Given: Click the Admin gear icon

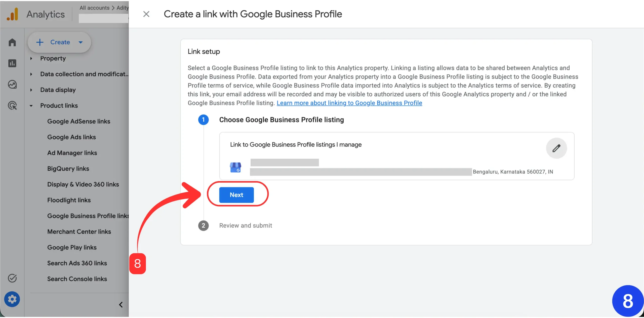Looking at the screenshot, I should click(x=12, y=299).
